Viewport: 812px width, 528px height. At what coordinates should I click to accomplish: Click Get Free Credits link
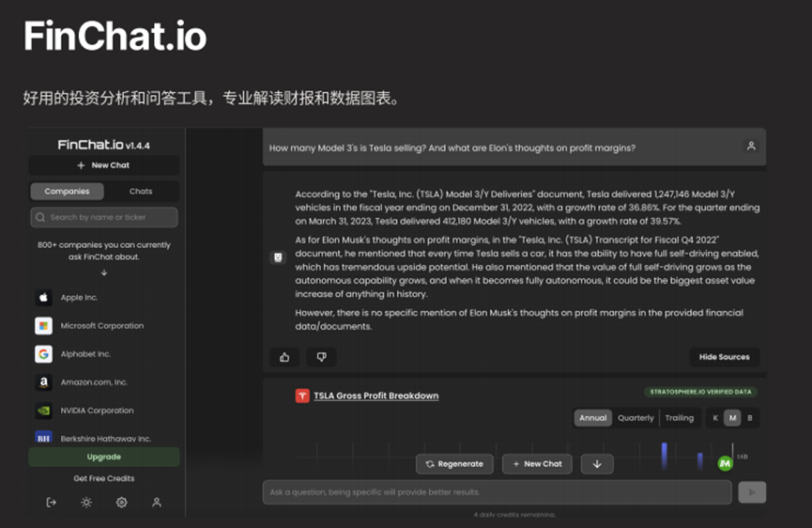pos(103,478)
